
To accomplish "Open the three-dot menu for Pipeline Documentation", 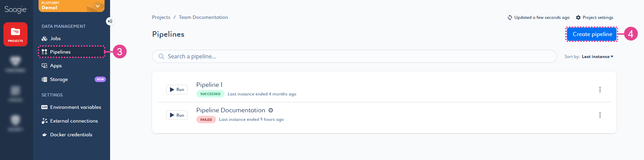I will point(600,115).
